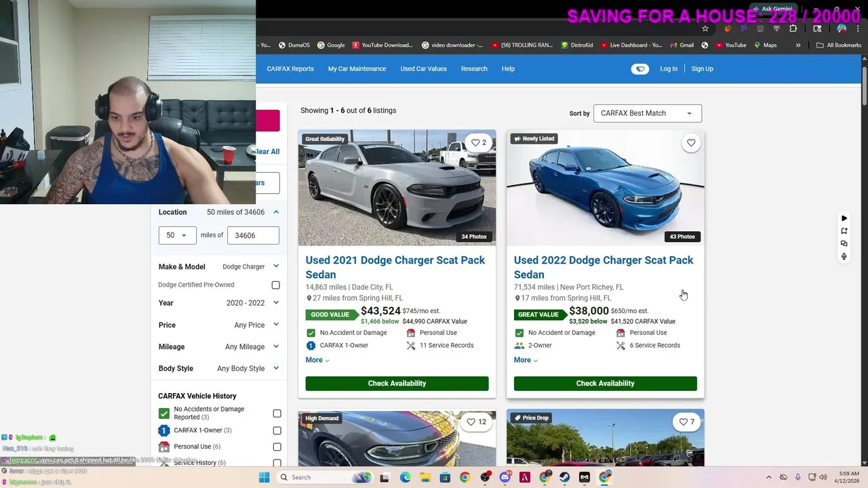Expand More details on 2022 Charger listing

click(x=526, y=360)
